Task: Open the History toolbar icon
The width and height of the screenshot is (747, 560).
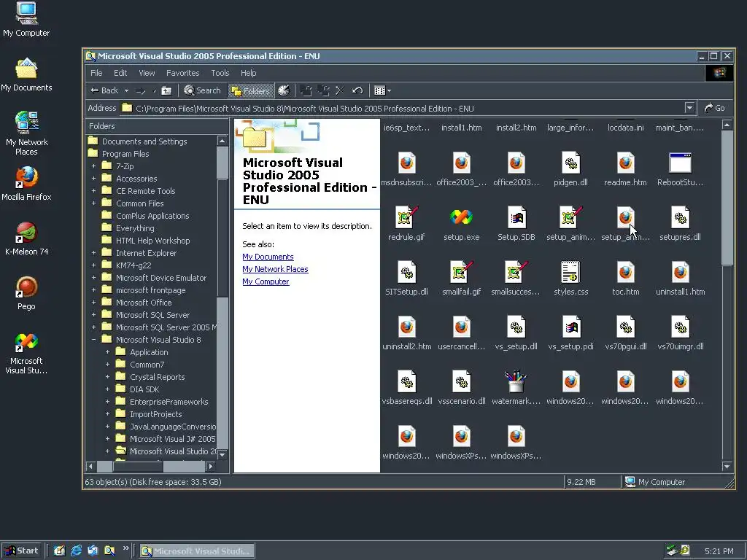Action: pos(284,90)
